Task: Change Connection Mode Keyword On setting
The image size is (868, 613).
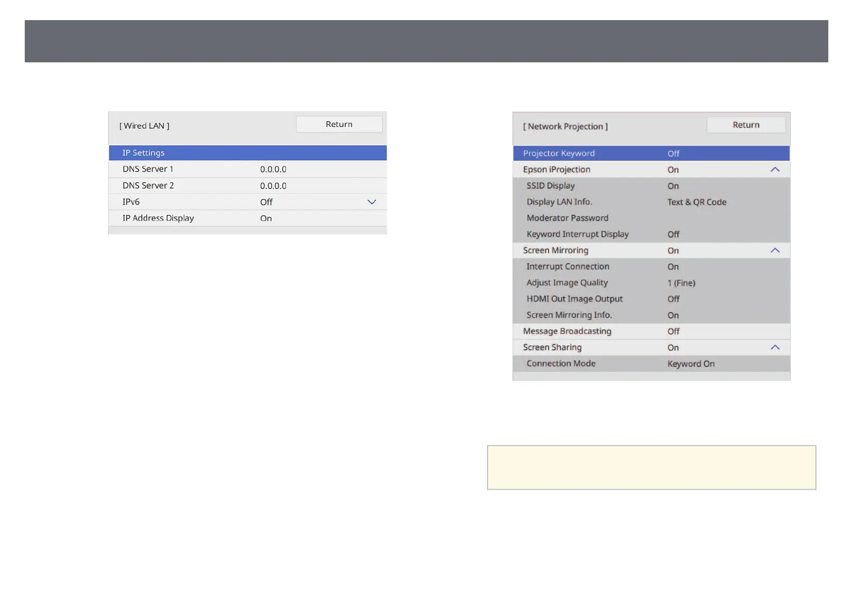Action: coord(691,364)
